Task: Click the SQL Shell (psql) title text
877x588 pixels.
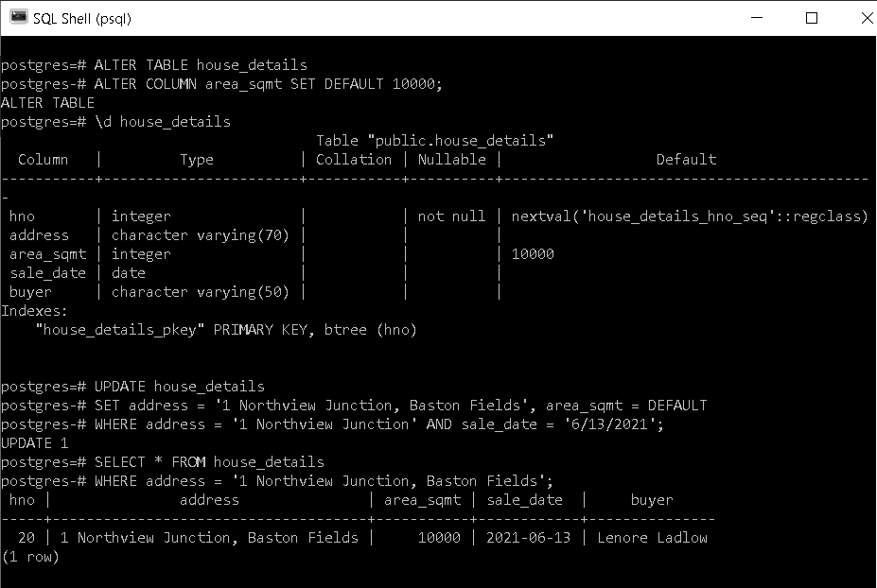Action: coord(82,19)
